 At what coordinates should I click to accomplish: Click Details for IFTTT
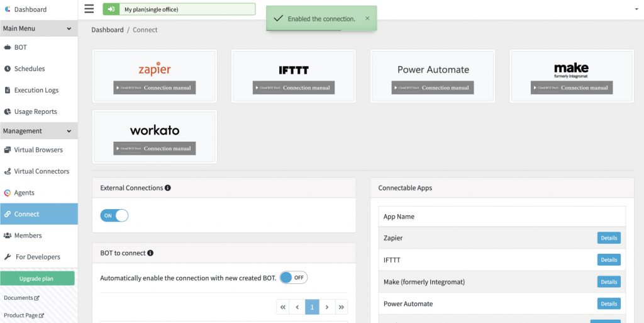point(609,259)
